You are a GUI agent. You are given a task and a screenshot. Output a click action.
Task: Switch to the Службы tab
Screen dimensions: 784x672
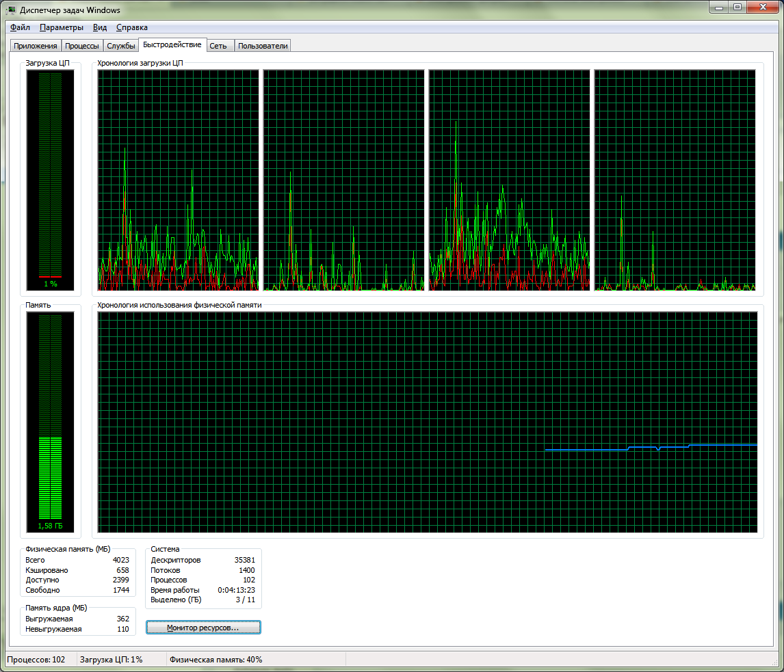[121, 46]
